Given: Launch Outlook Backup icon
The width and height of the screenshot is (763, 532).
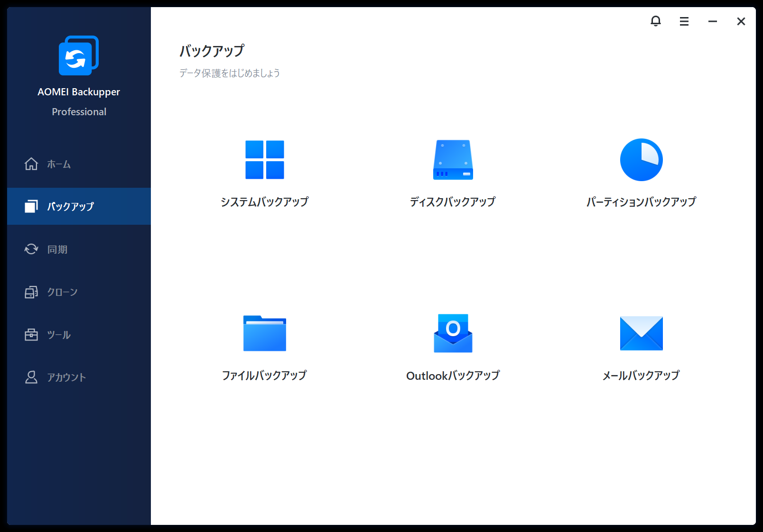Looking at the screenshot, I should [453, 333].
